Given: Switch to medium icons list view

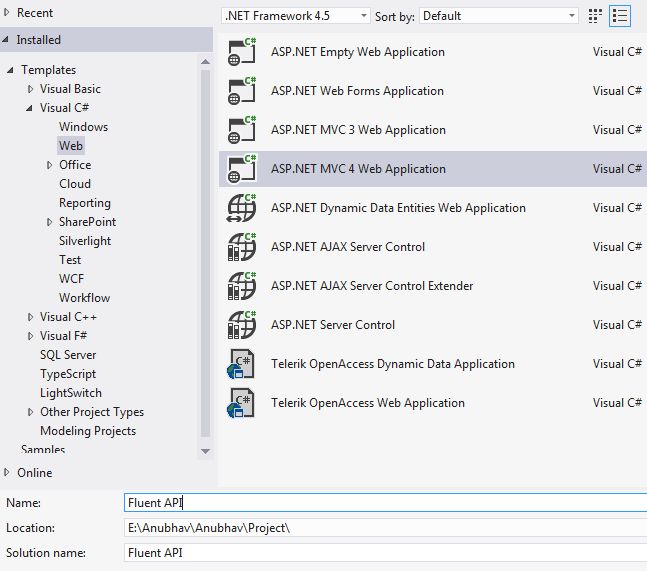Looking at the screenshot, I should (x=621, y=16).
